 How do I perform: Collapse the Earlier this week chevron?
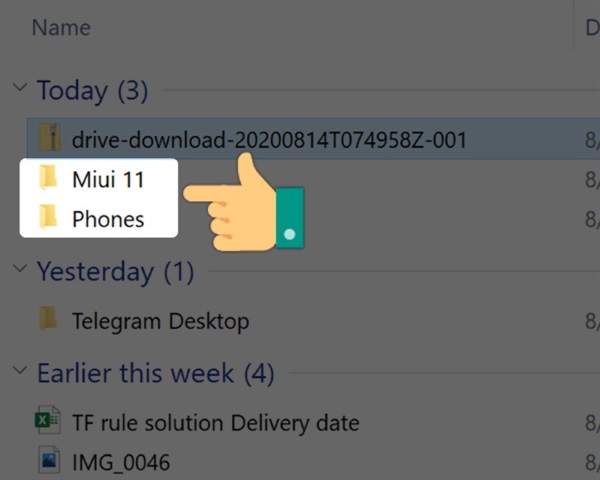point(20,370)
